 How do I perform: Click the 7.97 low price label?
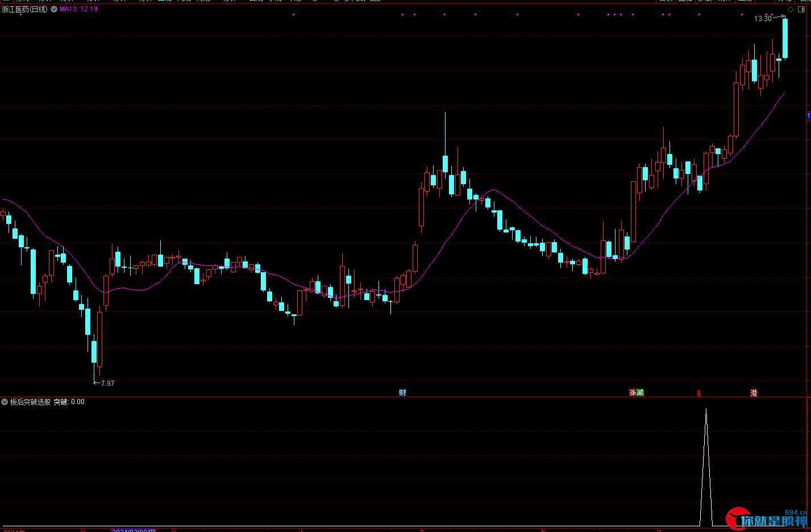[107, 384]
